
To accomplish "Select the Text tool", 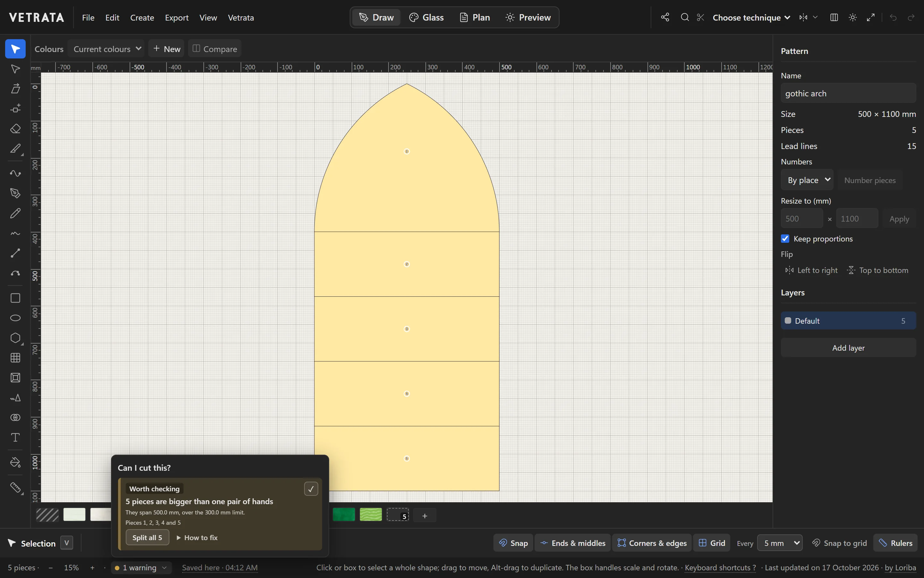I will (15, 437).
